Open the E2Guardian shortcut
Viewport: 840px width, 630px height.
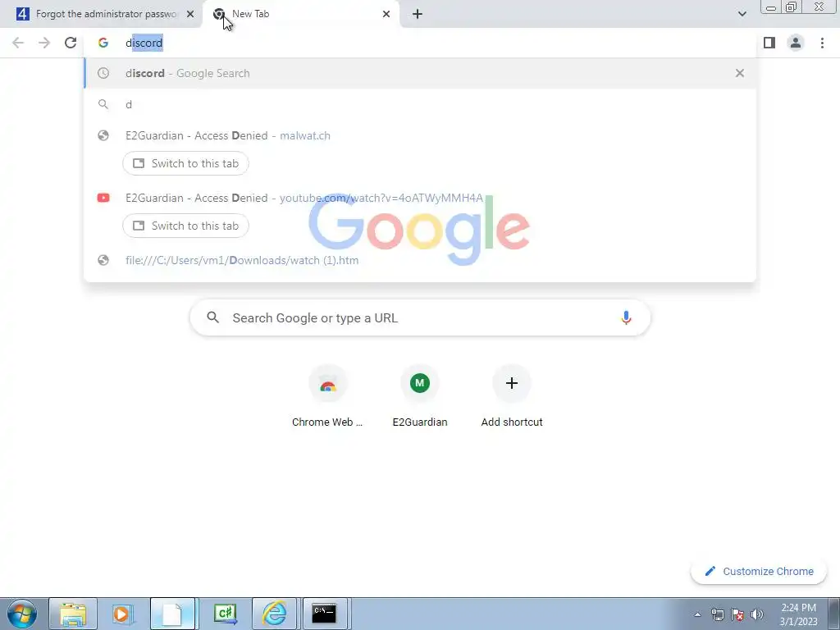click(420, 396)
